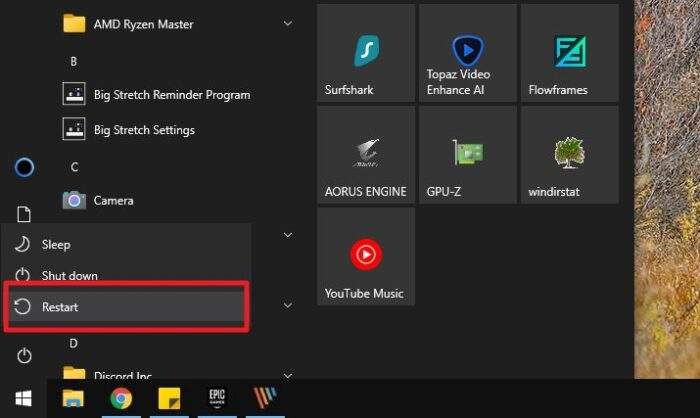Jump to letter B section header

[74, 62]
